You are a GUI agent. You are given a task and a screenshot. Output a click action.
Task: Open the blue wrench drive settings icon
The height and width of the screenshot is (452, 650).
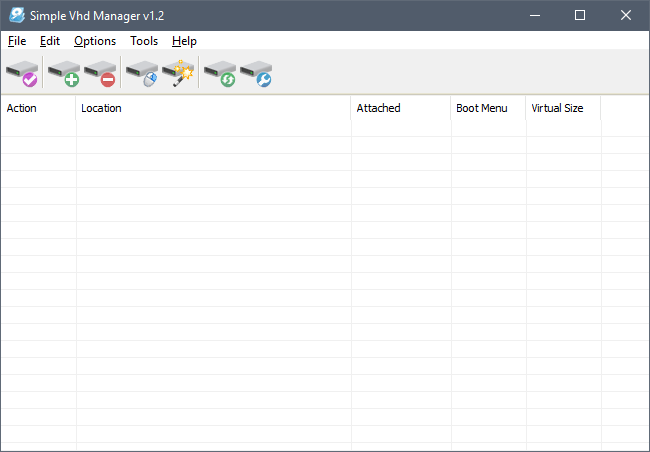tap(256, 73)
